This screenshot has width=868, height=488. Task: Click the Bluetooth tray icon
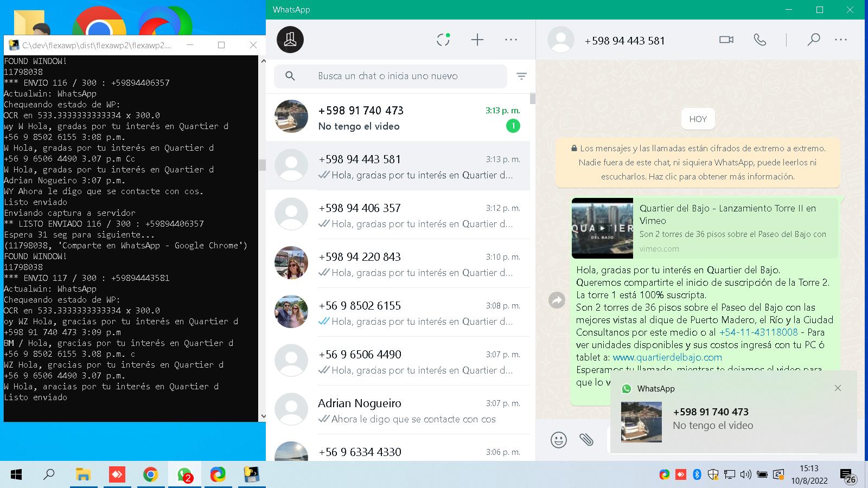697,475
